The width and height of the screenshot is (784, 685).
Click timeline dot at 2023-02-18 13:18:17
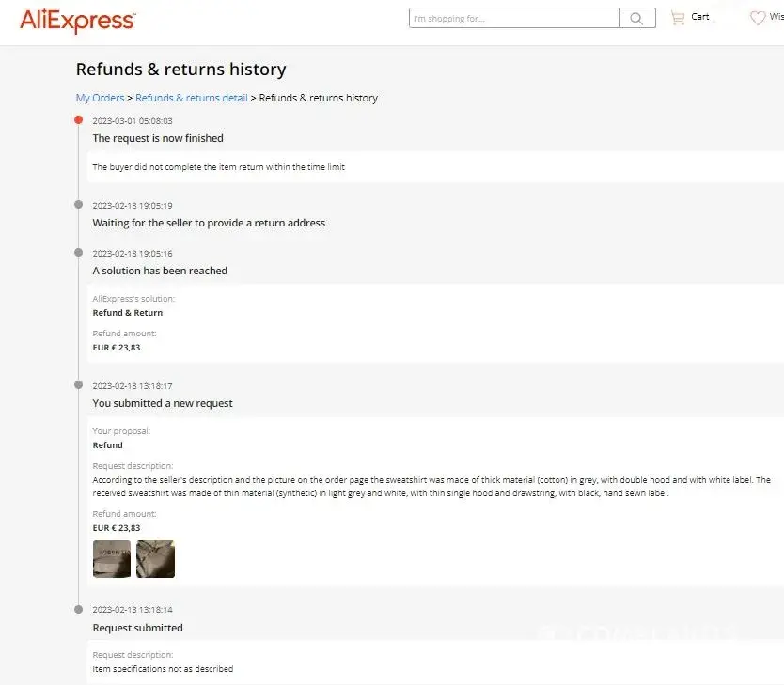79,384
